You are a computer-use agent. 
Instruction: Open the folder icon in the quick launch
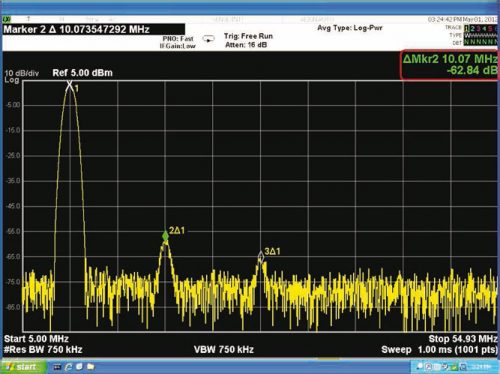91,367
